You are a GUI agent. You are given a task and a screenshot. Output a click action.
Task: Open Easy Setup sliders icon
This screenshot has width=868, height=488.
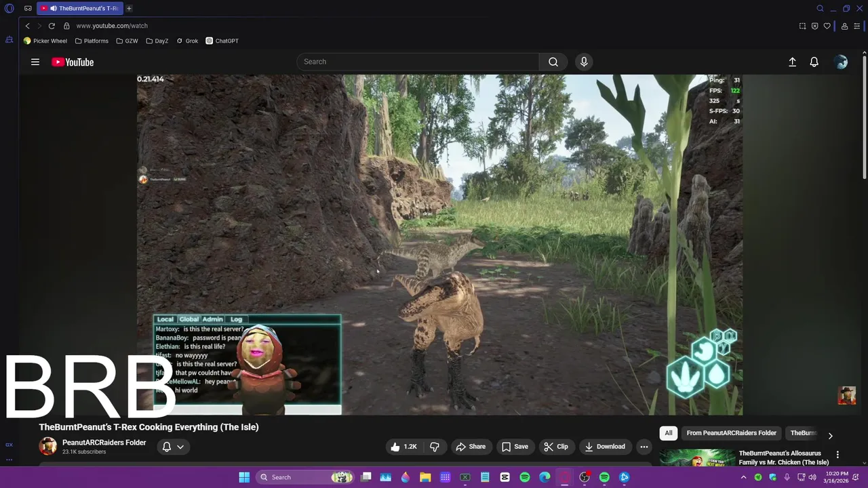857,26
